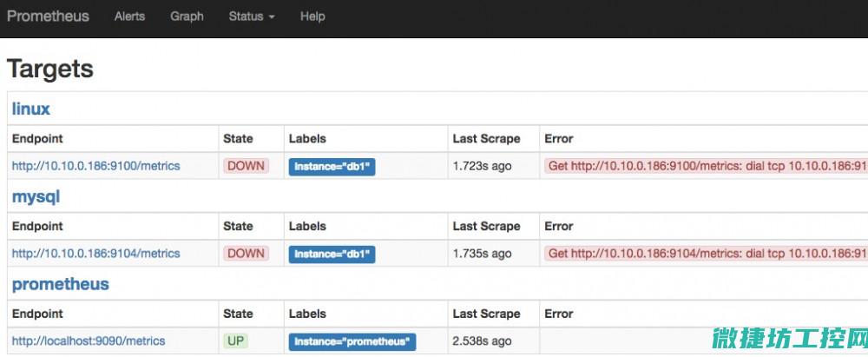Click Endpoint column header in linux table
The height and width of the screenshot is (357, 868).
(x=37, y=139)
